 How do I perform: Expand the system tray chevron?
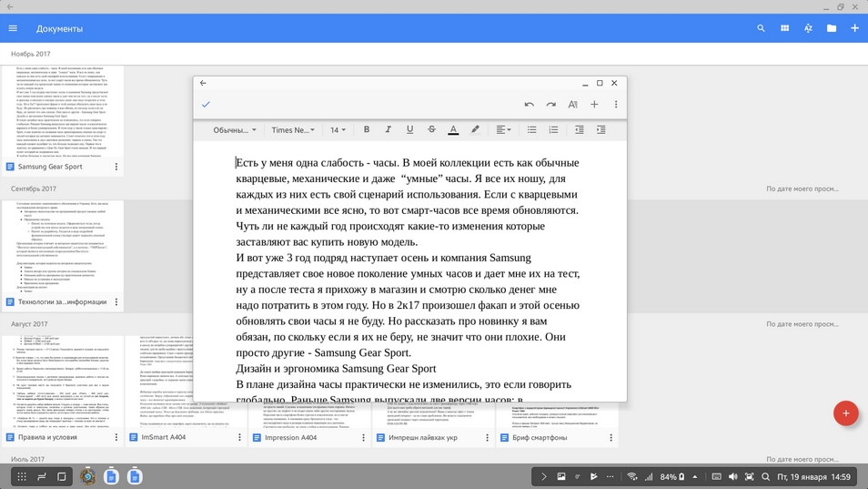[543, 476]
